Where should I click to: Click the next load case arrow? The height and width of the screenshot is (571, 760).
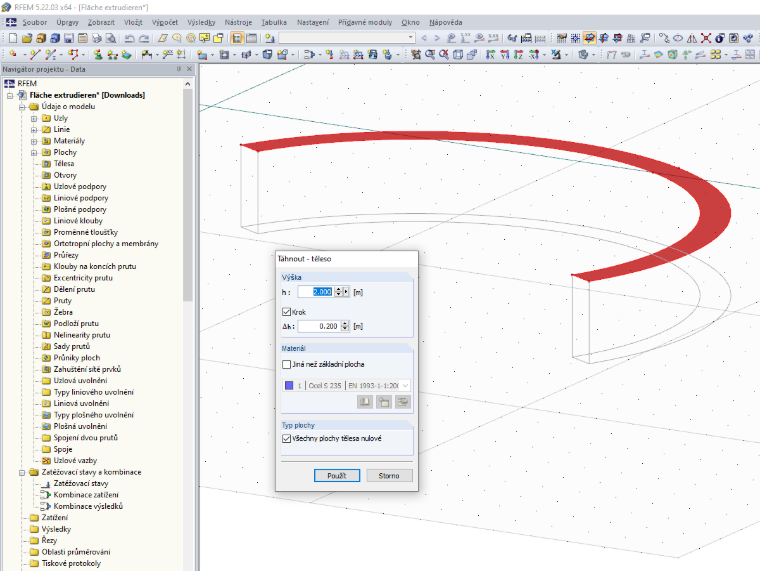[x=437, y=38]
